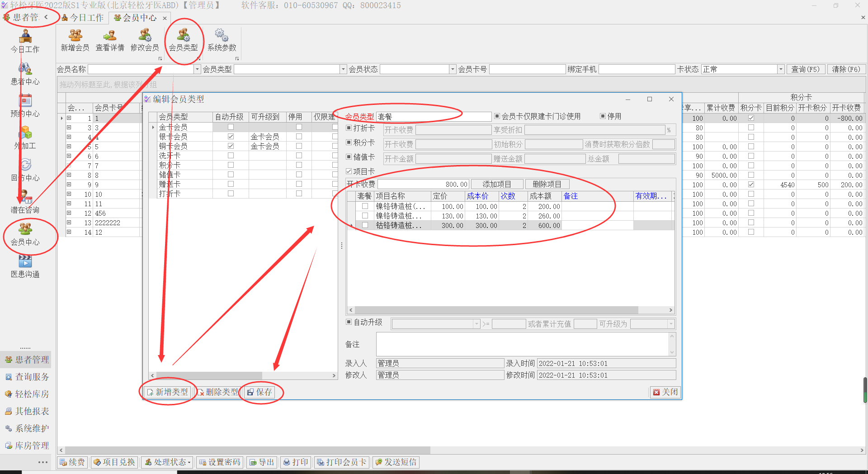The image size is (868, 474).
Task: Open 查询服务 navigation section
Action: pyautogui.click(x=26, y=377)
